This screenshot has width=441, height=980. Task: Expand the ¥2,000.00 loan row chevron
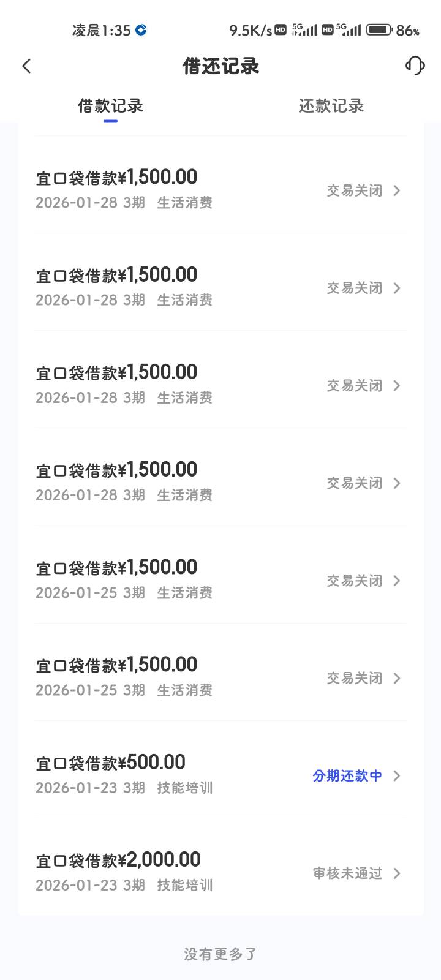pyautogui.click(x=397, y=873)
